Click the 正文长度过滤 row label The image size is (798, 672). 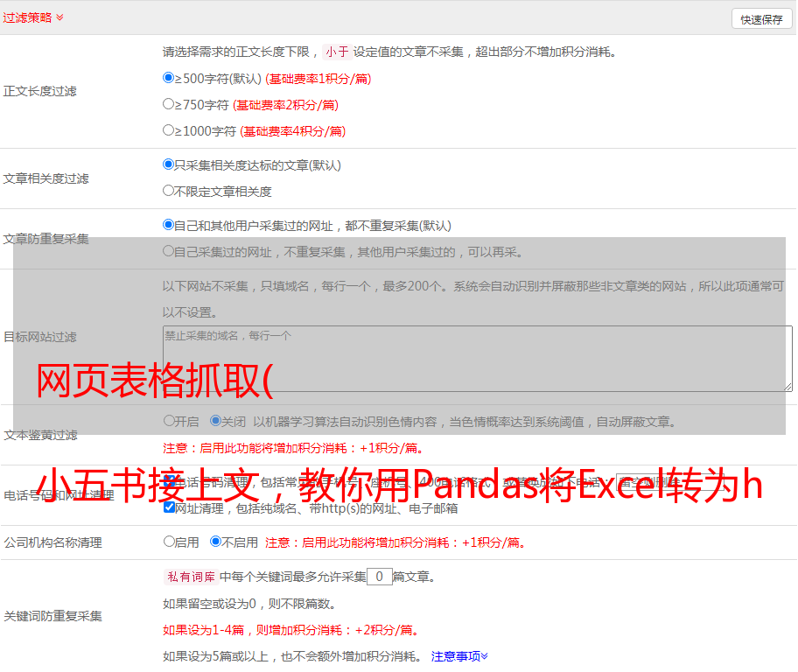39,92
